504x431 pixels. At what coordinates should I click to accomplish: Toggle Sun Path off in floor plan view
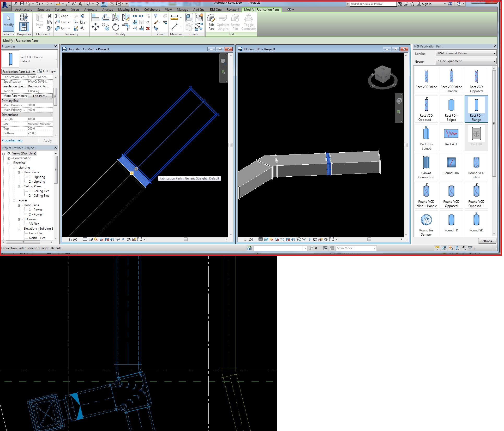pyautogui.click(x=95, y=240)
